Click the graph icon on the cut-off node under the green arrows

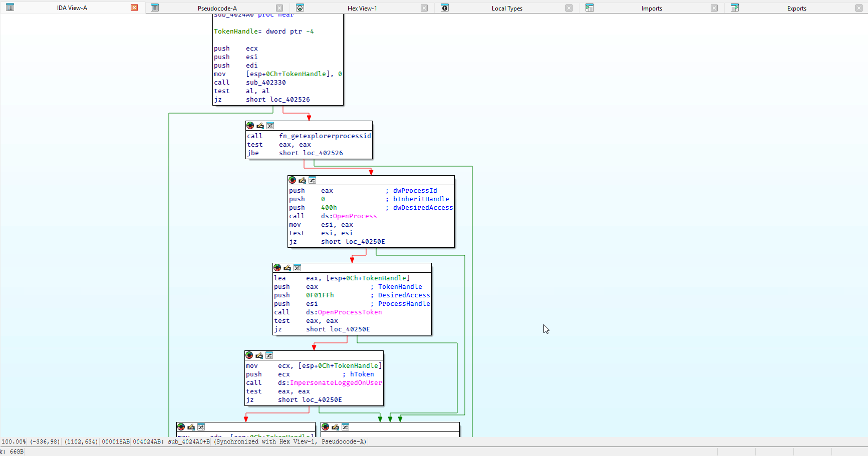345,427
